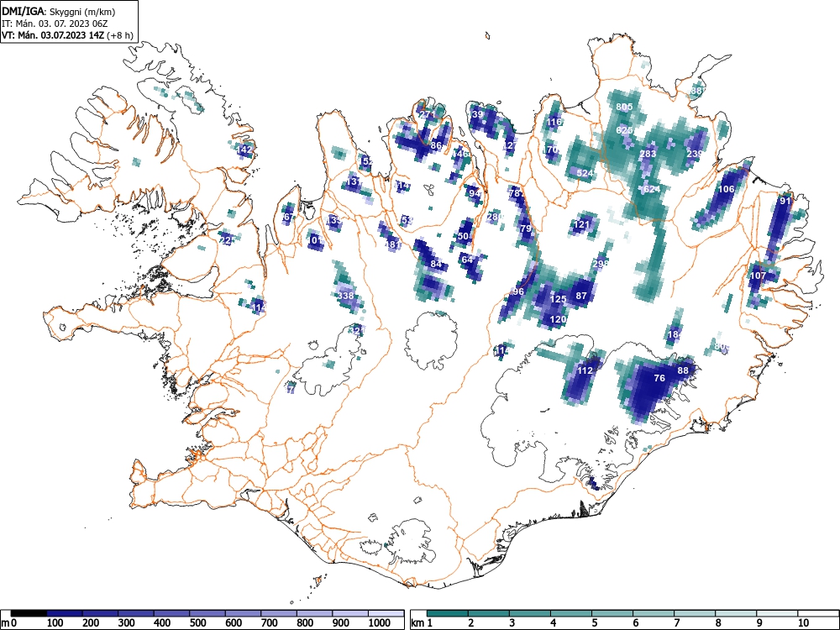Click the palest 1000 m lavender legend swatch
Viewport: 840px width, 630px height.
[x=386, y=612]
